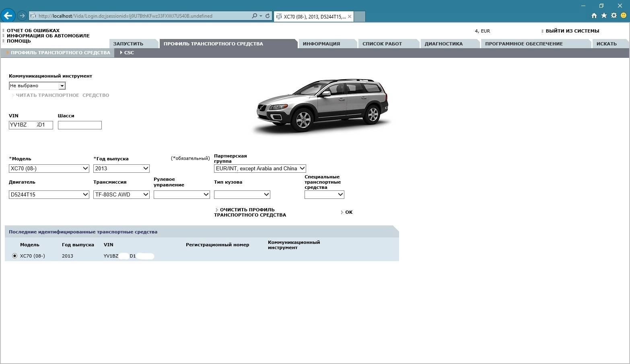Open browser home page icon
Image resolution: width=630 pixels, height=364 pixels.
click(x=594, y=16)
